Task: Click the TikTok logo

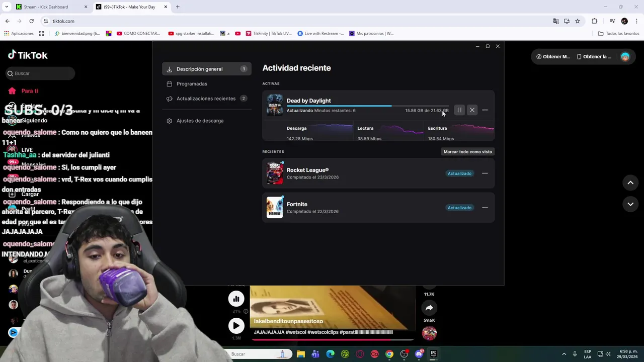Action: [x=28, y=55]
